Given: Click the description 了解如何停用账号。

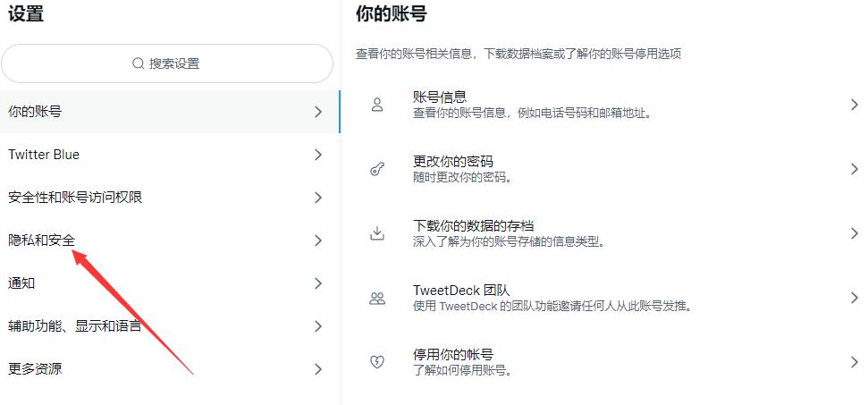Looking at the screenshot, I should (463, 370).
